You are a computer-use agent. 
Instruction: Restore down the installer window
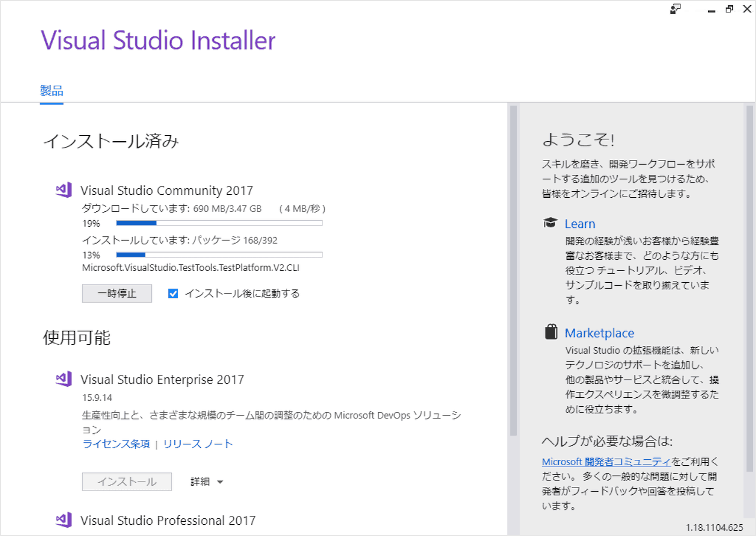click(729, 9)
